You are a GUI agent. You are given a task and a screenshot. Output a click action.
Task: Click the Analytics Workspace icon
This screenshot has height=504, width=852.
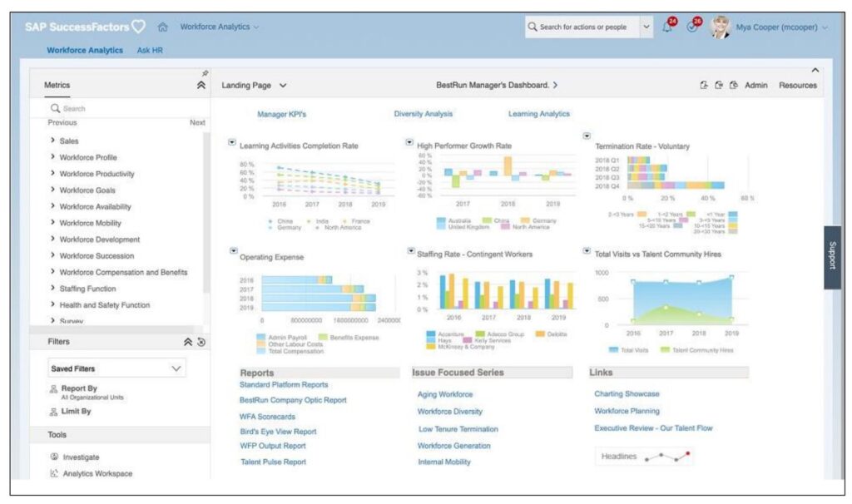[54, 473]
